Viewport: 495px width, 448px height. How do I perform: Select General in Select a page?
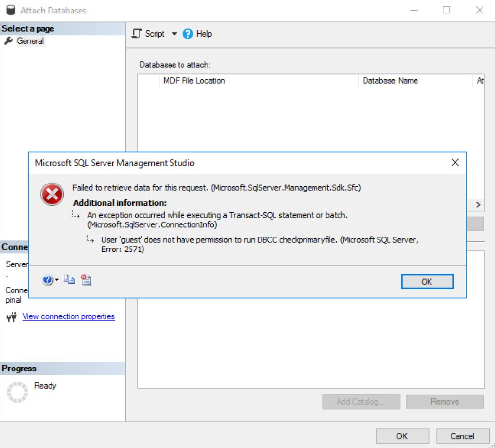click(30, 41)
